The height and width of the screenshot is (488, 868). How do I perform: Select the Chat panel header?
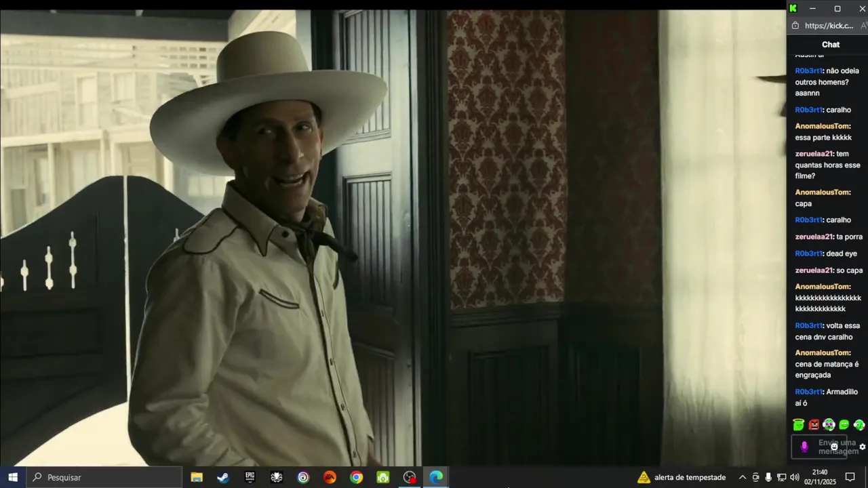(831, 44)
